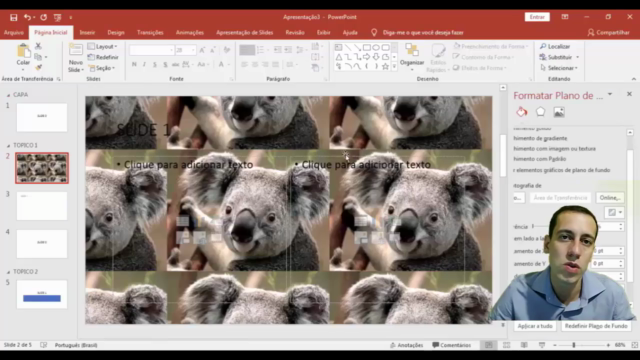
Task: Open the Seção section dropdown
Action: coord(102,68)
